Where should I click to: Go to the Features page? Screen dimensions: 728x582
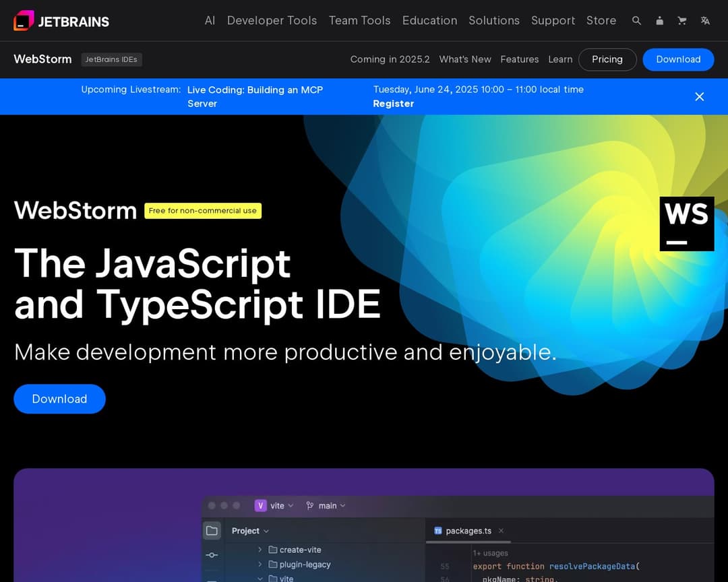520,59
